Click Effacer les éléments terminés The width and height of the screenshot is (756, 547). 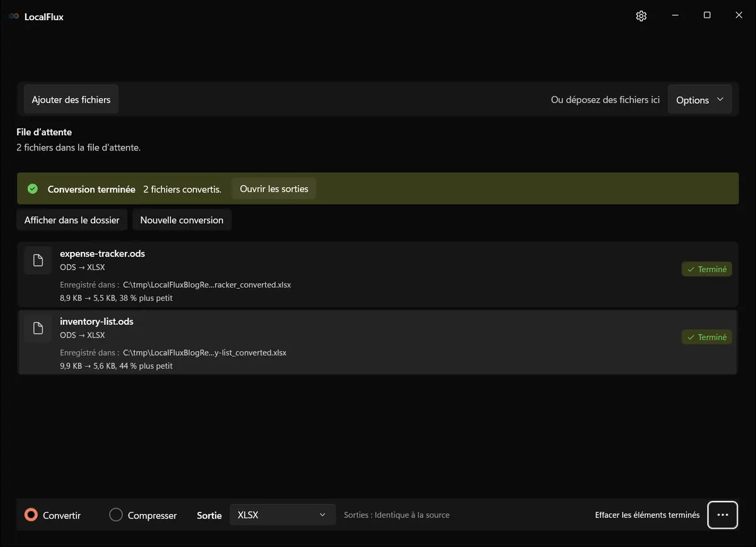[x=648, y=515]
